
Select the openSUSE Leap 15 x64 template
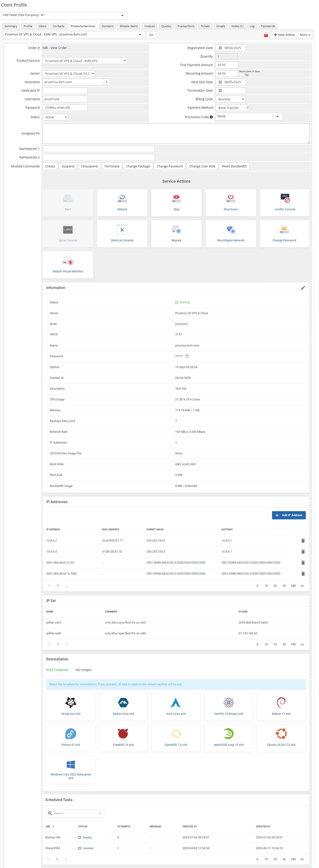click(x=228, y=738)
